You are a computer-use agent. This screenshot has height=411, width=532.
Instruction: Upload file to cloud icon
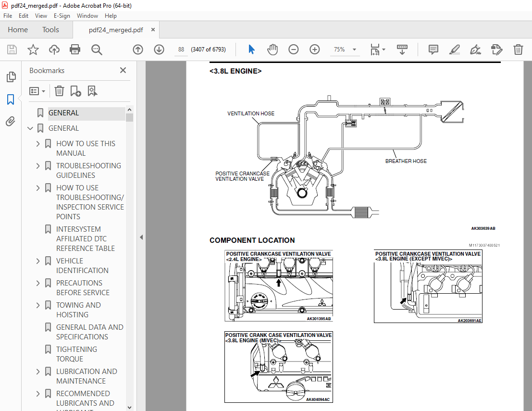click(54, 50)
